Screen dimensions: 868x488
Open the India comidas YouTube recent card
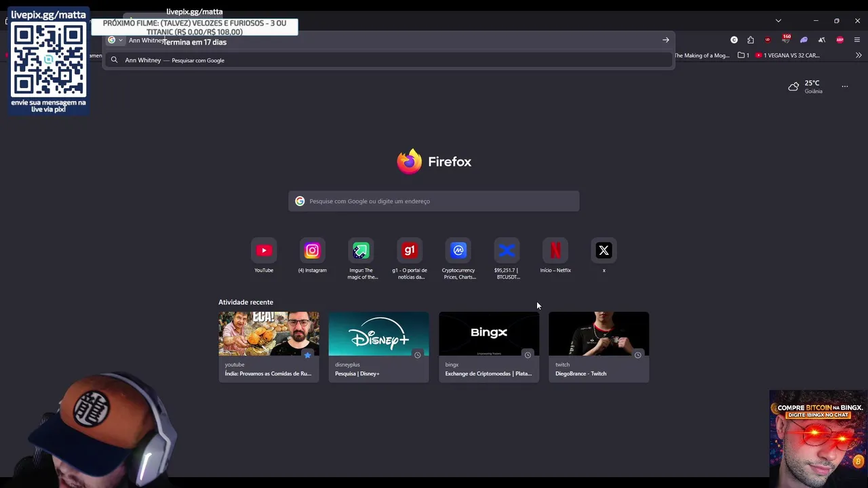pos(269,346)
